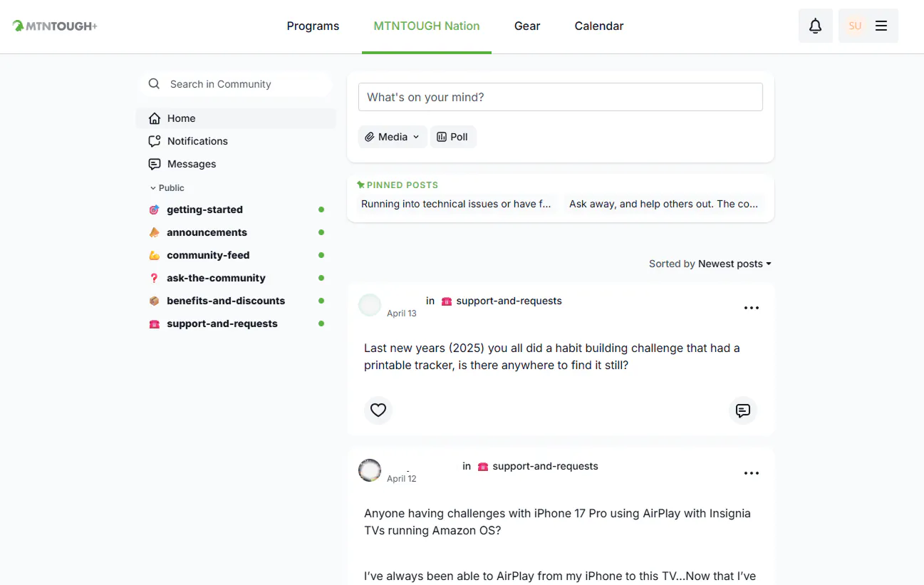
Task: Open the notifications bell icon
Action: click(815, 26)
